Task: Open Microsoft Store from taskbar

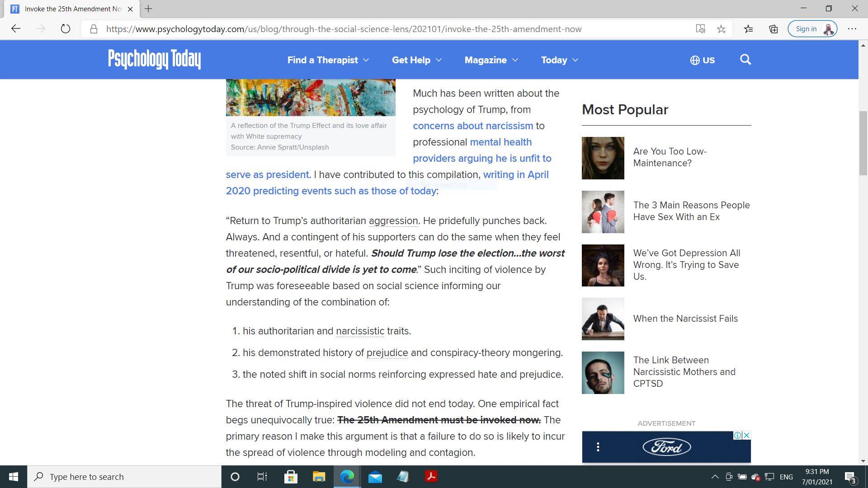Action: [x=291, y=477]
